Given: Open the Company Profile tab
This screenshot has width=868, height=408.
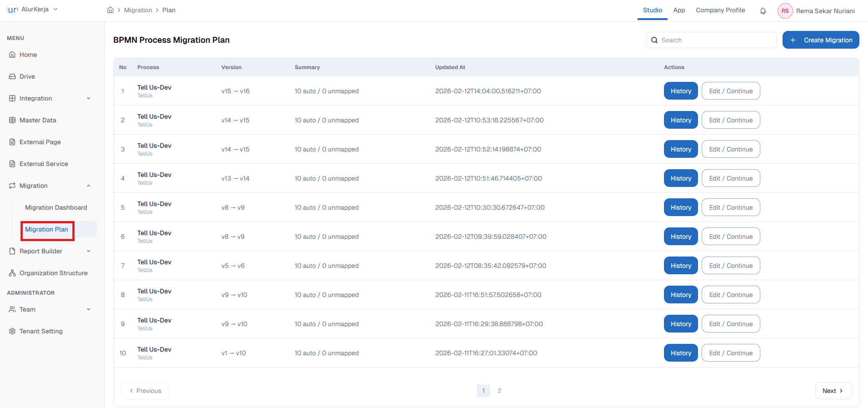Looking at the screenshot, I should click(x=720, y=10).
